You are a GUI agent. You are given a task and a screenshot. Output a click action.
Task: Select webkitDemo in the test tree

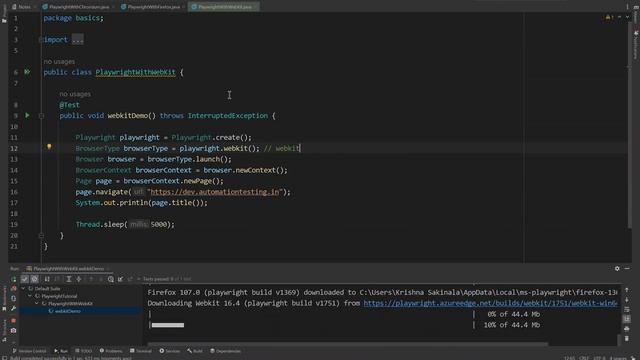click(67, 311)
